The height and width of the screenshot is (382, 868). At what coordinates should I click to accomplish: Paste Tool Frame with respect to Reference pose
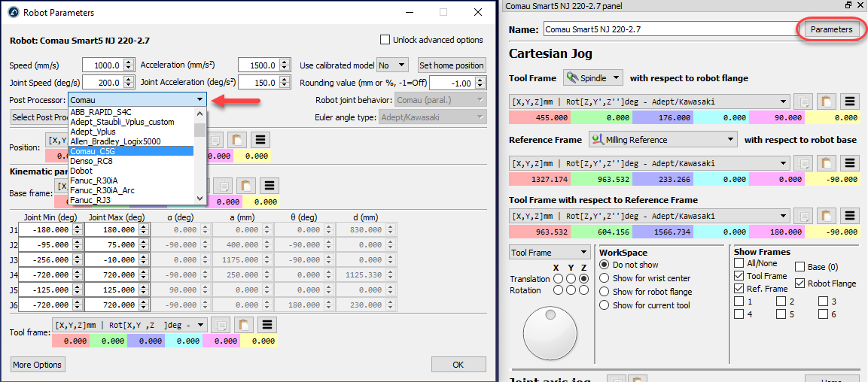(826, 216)
